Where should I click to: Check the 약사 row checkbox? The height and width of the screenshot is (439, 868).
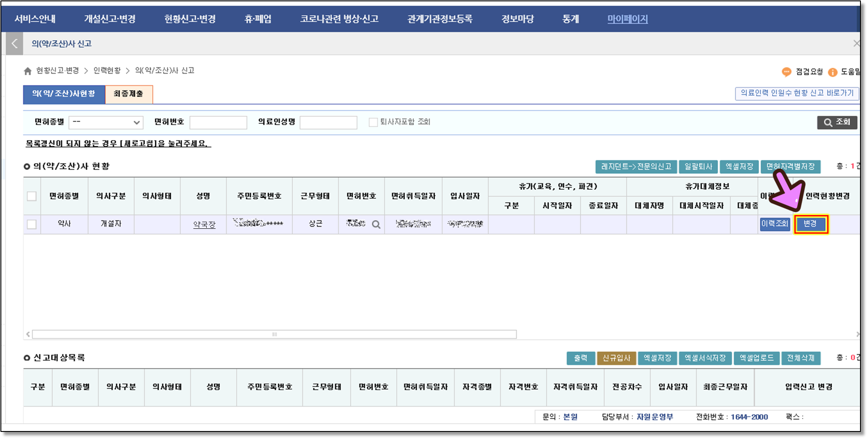(32, 224)
